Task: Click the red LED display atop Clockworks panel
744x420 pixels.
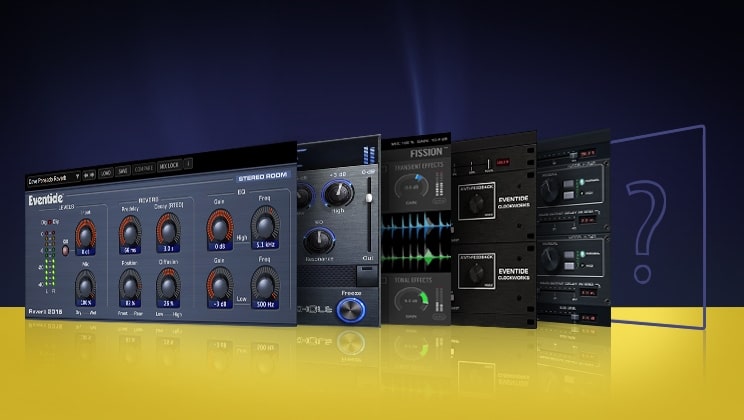Action: coord(502,162)
